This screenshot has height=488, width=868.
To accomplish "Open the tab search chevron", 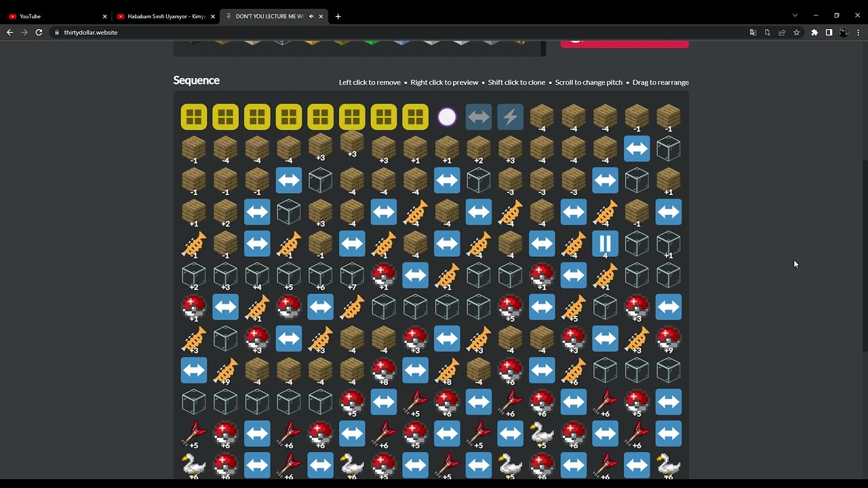I will 795,16.
